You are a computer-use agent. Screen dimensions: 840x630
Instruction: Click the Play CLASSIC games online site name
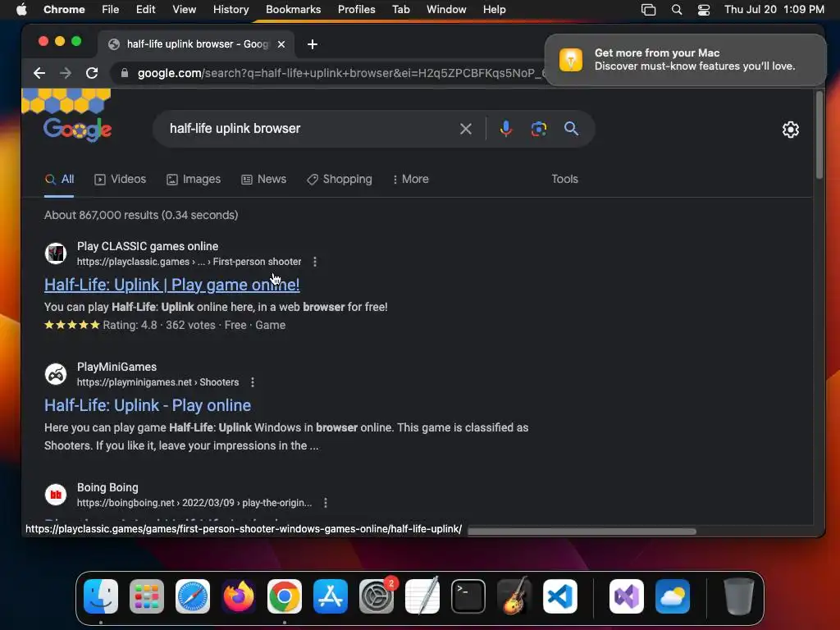(x=148, y=246)
